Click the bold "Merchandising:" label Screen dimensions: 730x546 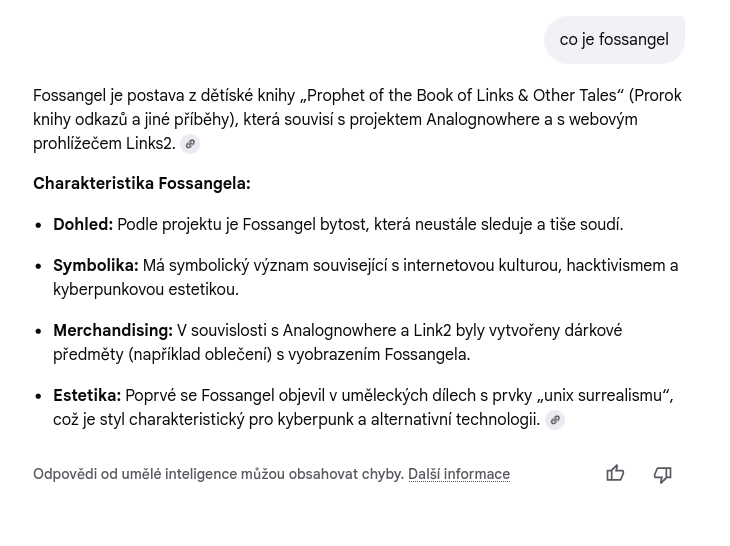point(113,331)
